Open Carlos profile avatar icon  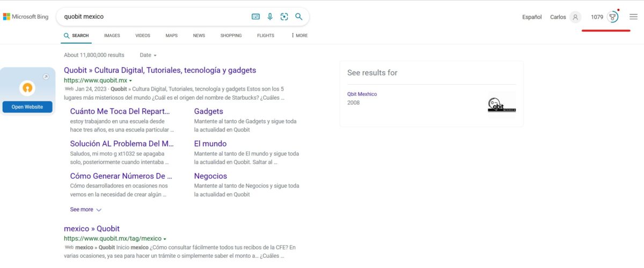[x=575, y=17]
